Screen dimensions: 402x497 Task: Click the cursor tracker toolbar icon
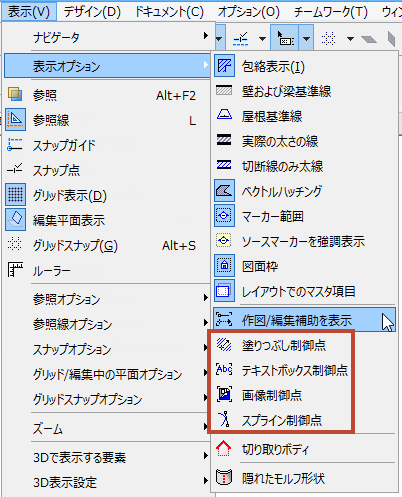284,38
